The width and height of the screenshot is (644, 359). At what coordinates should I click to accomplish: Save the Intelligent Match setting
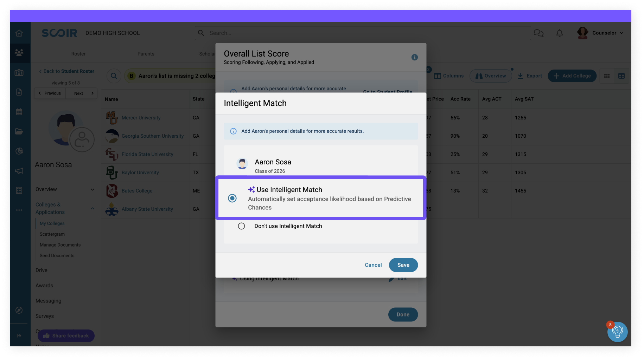(x=403, y=265)
